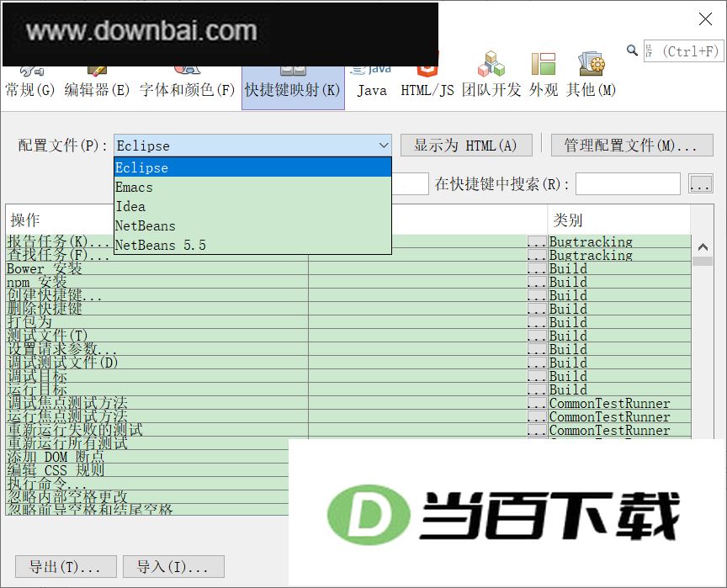Select the 调试测试文件(D) action row

point(157,363)
